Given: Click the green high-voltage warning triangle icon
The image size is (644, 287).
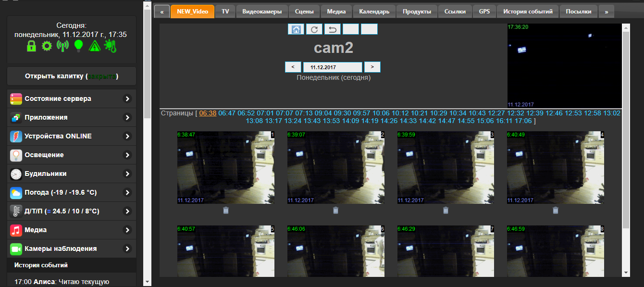Looking at the screenshot, I should point(94,46).
